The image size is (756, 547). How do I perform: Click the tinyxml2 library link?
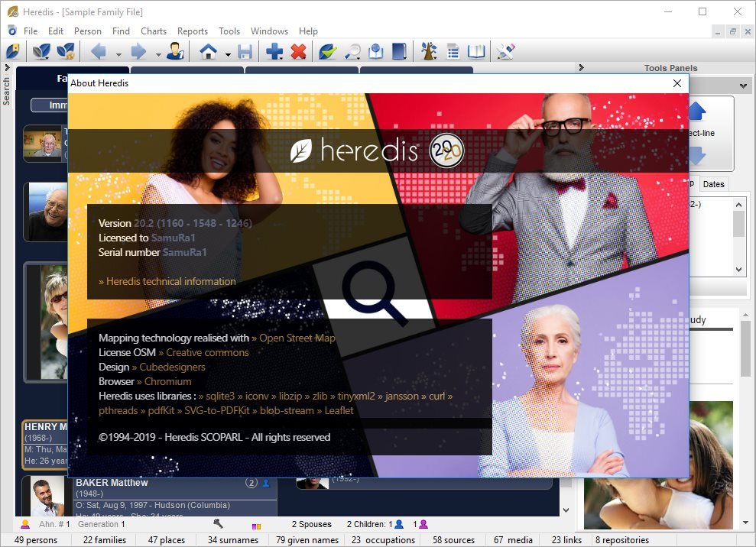(x=352, y=396)
